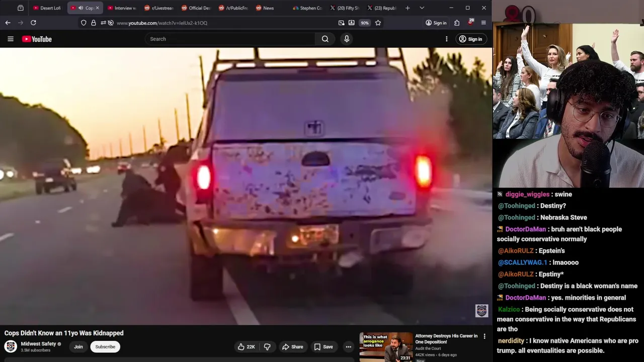Click chat username Kalzico
Viewport: 644px width, 362px height.
click(510, 309)
